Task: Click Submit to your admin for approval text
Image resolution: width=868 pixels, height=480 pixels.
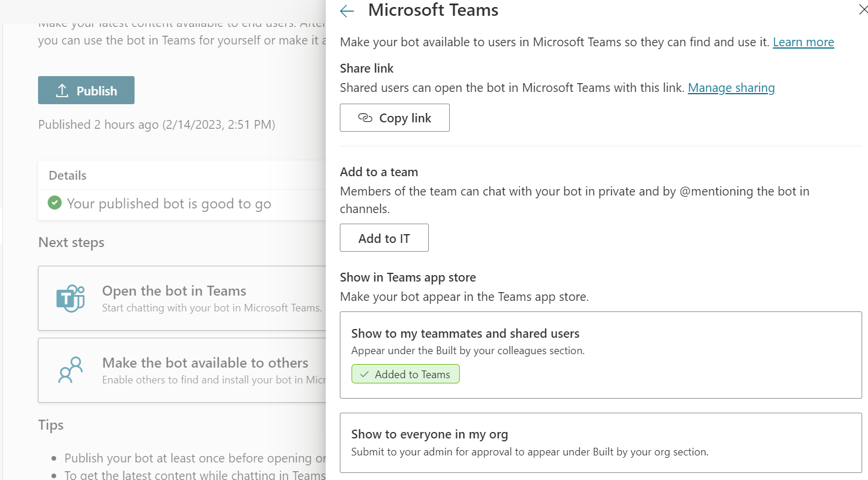Action: [x=530, y=452]
